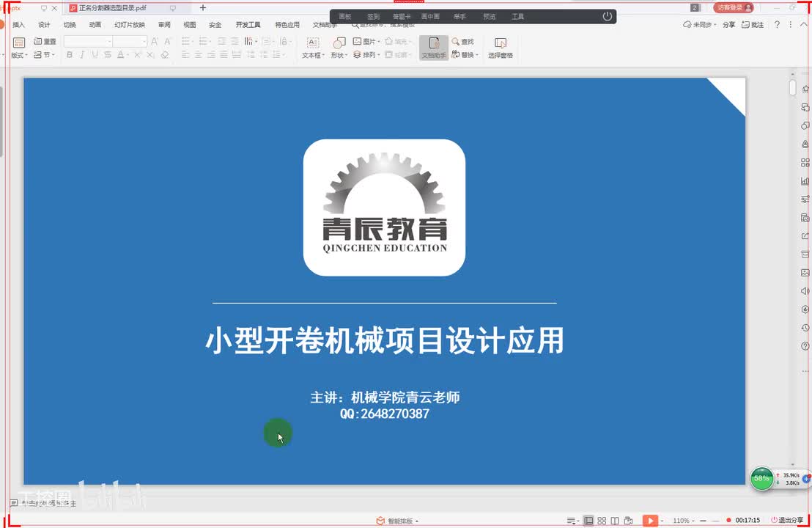Toggle italic formatting
812x528 pixels.
tap(82, 54)
